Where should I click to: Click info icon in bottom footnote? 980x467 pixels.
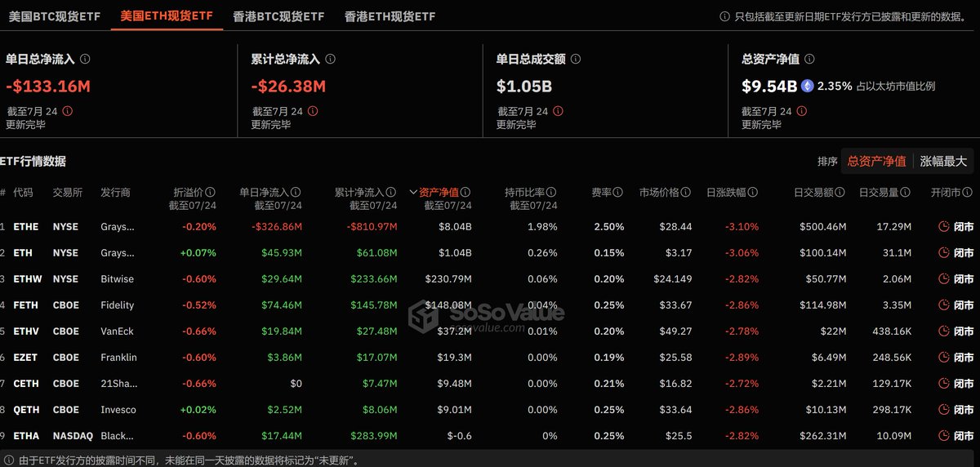7,460
